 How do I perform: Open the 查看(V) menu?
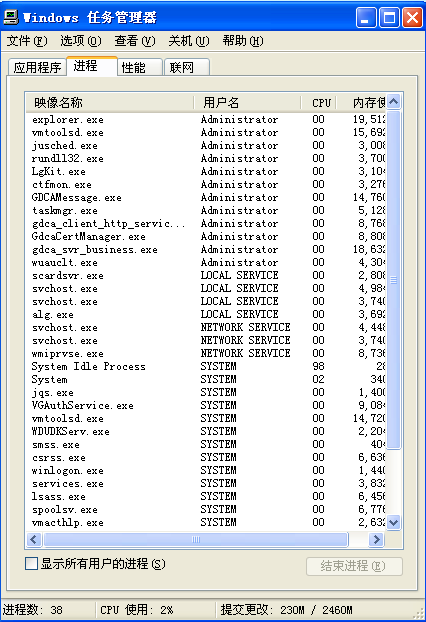pos(135,40)
